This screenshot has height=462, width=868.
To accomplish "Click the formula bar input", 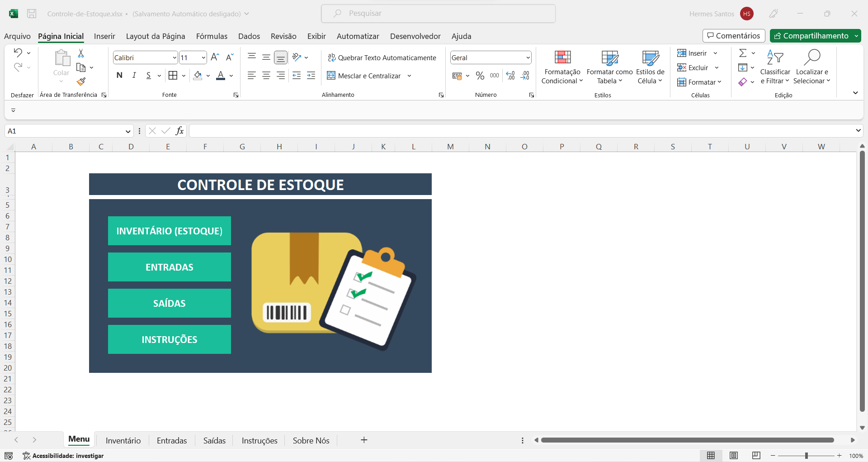I will pos(522,131).
